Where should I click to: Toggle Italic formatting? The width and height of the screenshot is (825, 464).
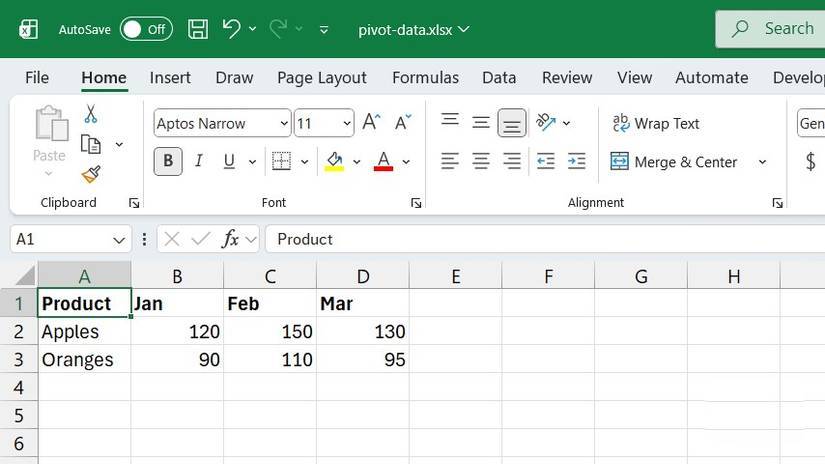(x=198, y=161)
